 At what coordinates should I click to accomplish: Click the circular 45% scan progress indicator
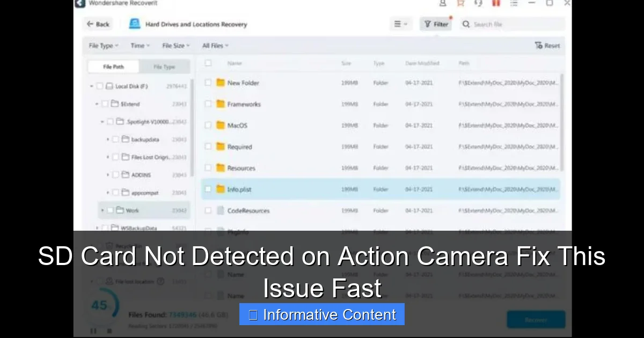tap(100, 307)
